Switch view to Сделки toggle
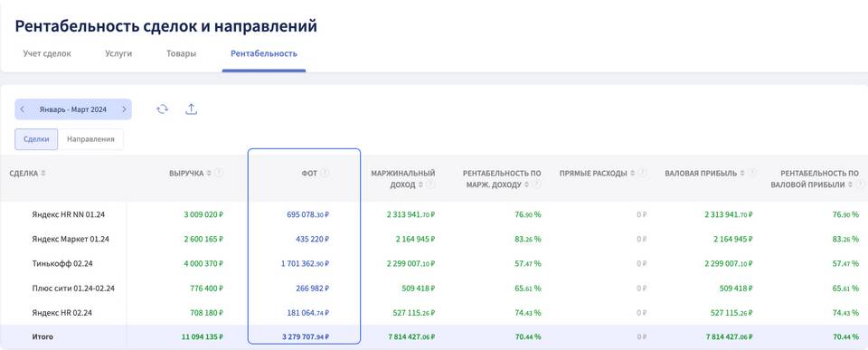868x350 pixels. (x=36, y=139)
